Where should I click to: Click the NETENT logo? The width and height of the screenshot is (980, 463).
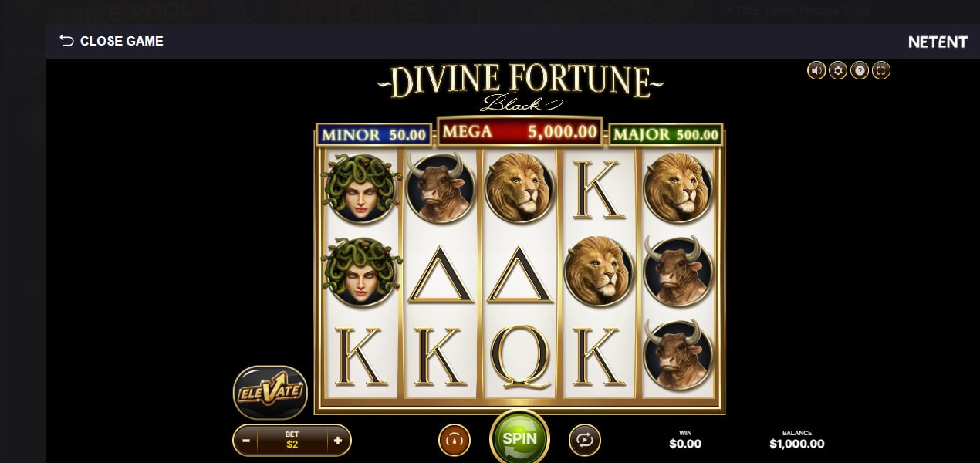point(938,42)
